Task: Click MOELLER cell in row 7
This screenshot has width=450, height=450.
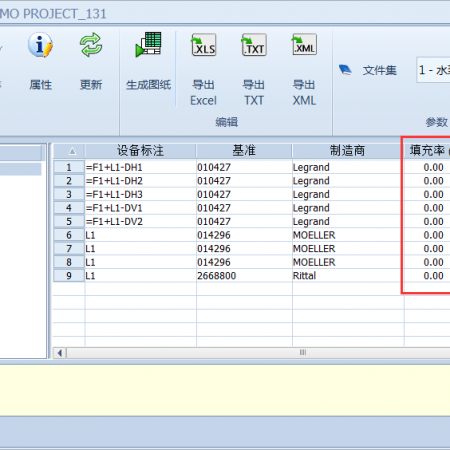Action: tap(348, 249)
